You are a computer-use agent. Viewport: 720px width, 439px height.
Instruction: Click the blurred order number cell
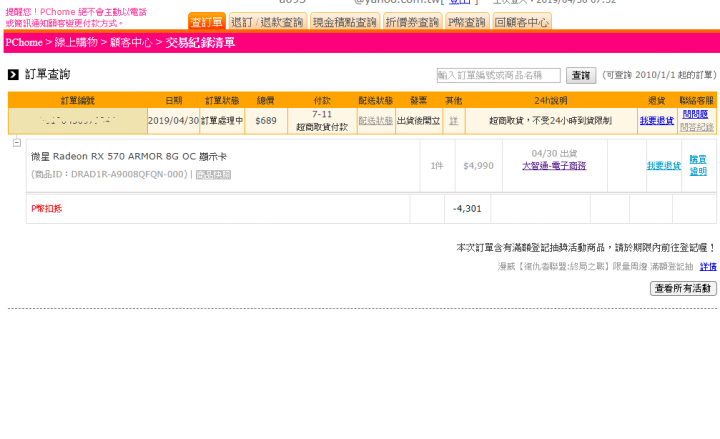78,121
